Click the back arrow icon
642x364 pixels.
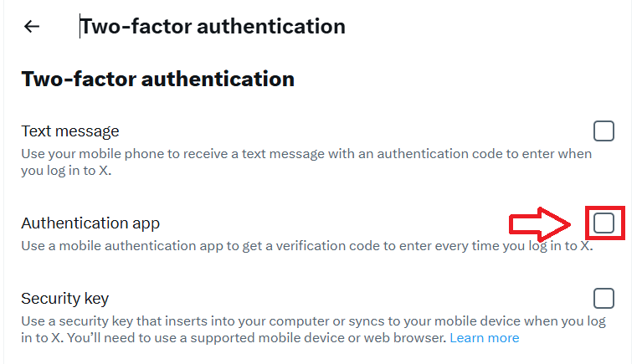32,27
